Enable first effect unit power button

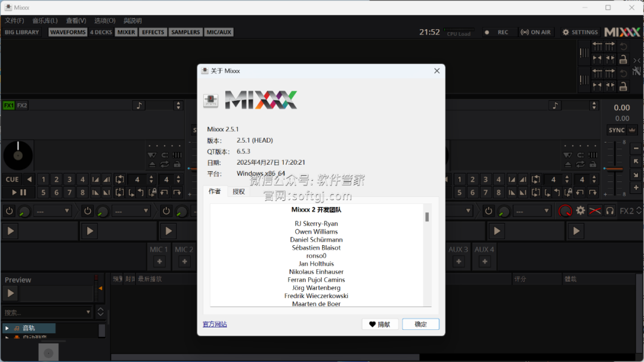(9, 211)
